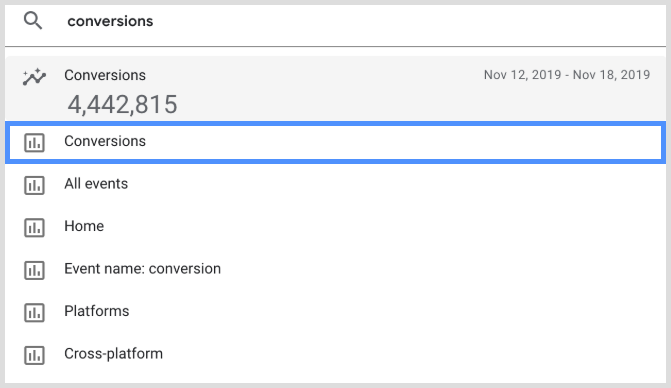Click the chart icon beside Event name: conversion
Screen dimensions: 671x388
coord(34,270)
